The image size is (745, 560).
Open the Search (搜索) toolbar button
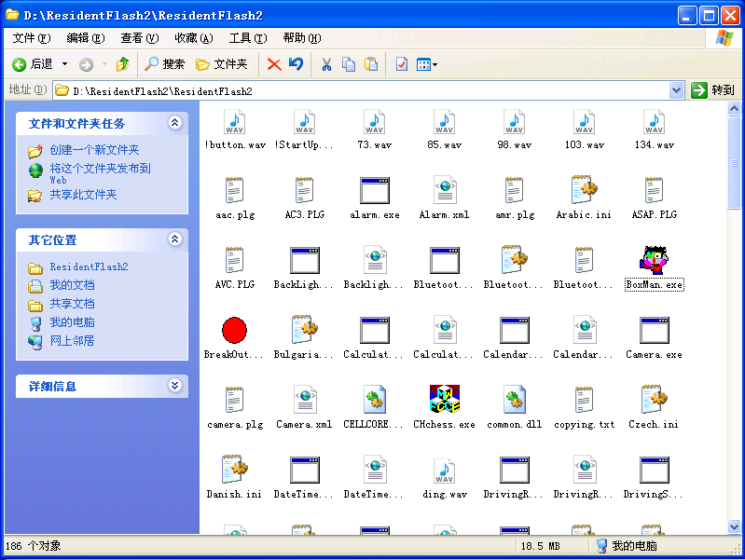(x=164, y=64)
